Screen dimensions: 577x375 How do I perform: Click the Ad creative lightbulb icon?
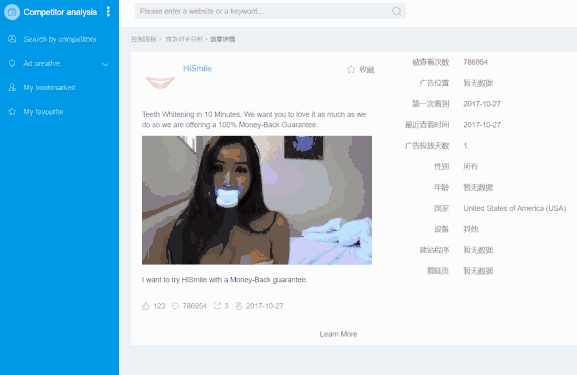[x=12, y=63]
